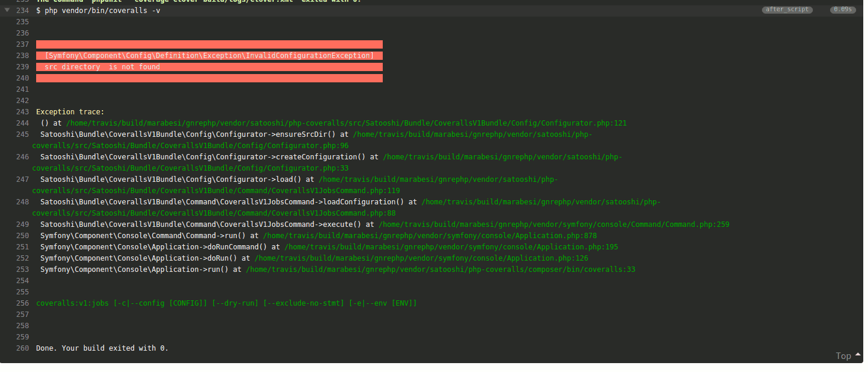The width and height of the screenshot is (868, 372).
Task: Select line number 243
Action: (x=23, y=112)
